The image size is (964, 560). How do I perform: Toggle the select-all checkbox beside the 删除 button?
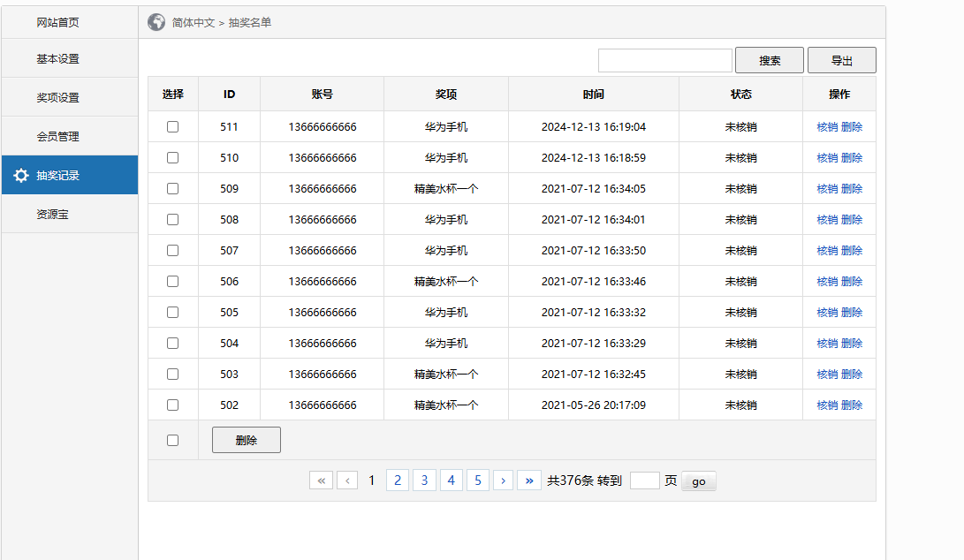point(173,440)
